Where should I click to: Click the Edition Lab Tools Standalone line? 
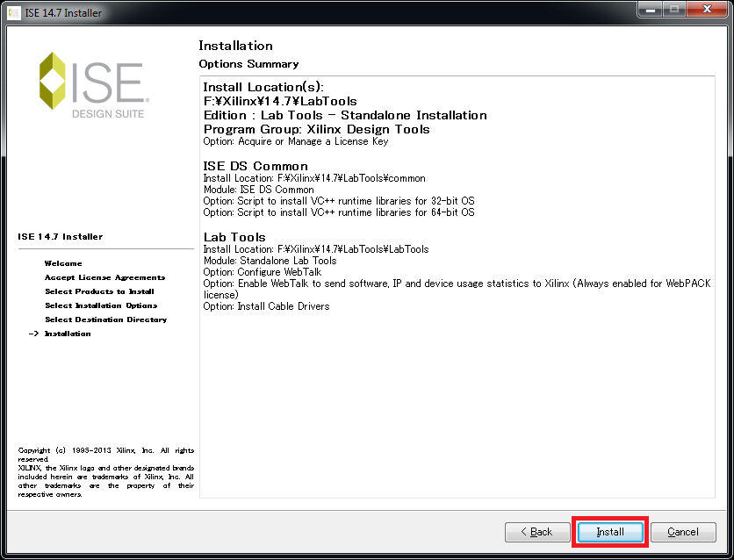tap(345, 115)
